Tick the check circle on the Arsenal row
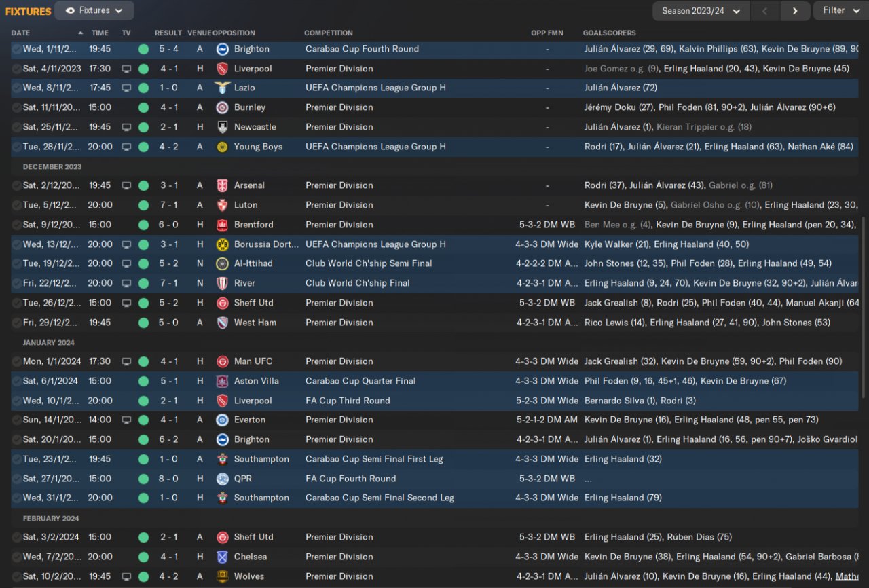The image size is (869, 588). 16,185
